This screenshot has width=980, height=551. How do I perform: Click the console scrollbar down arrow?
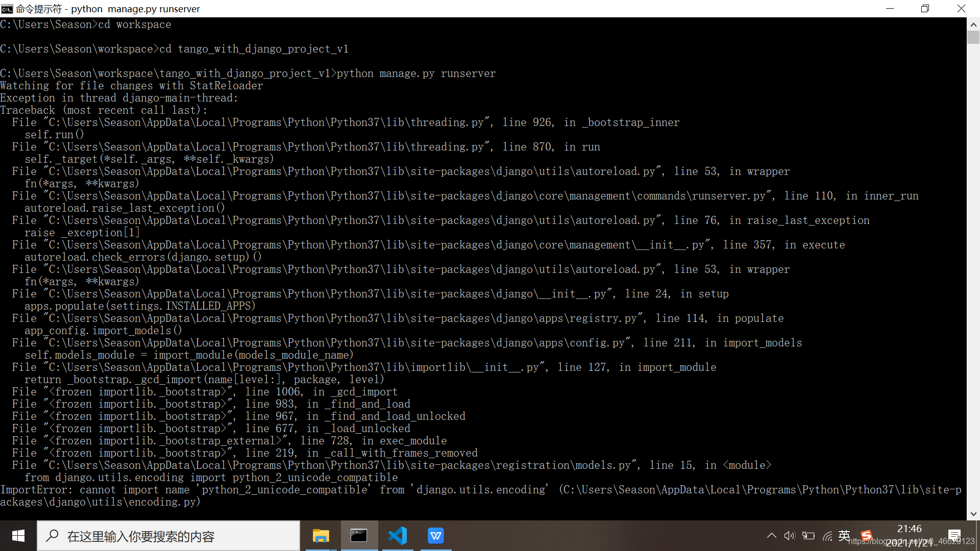973,514
